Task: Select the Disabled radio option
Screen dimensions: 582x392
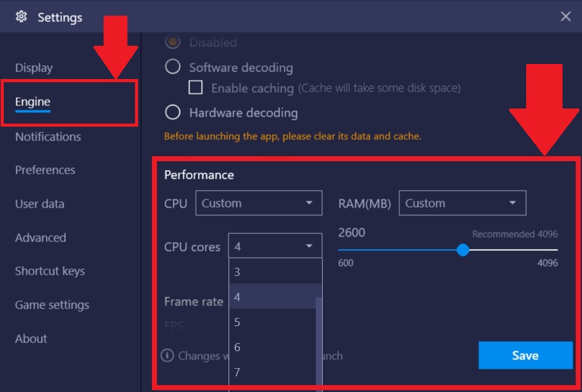Action: 173,41
